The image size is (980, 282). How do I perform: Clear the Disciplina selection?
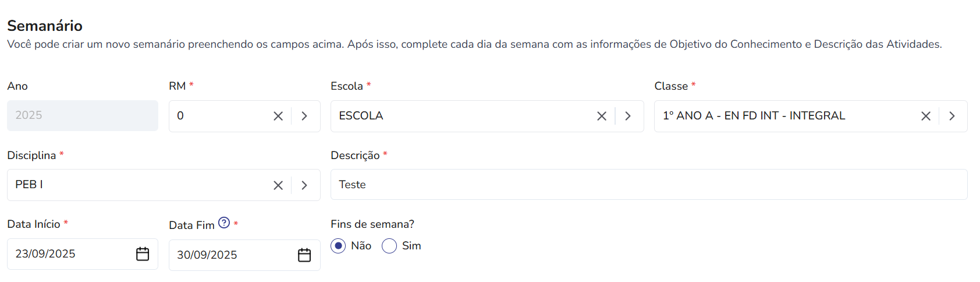coord(278,185)
